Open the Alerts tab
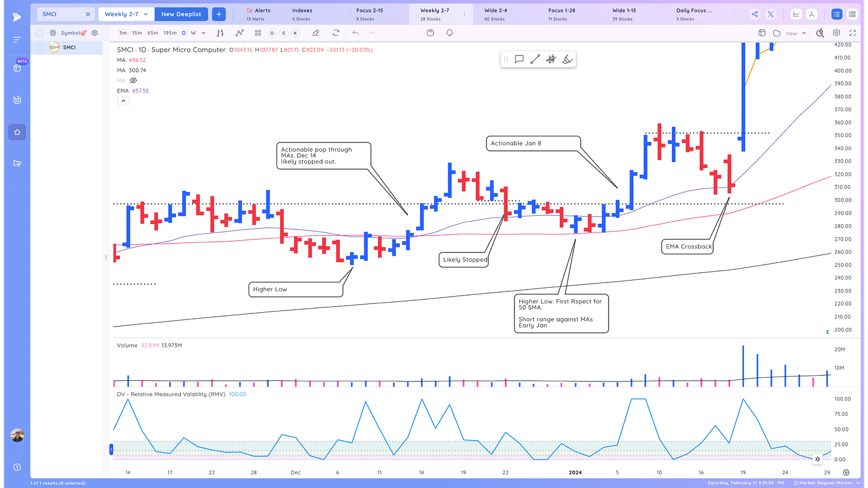 [x=258, y=14]
